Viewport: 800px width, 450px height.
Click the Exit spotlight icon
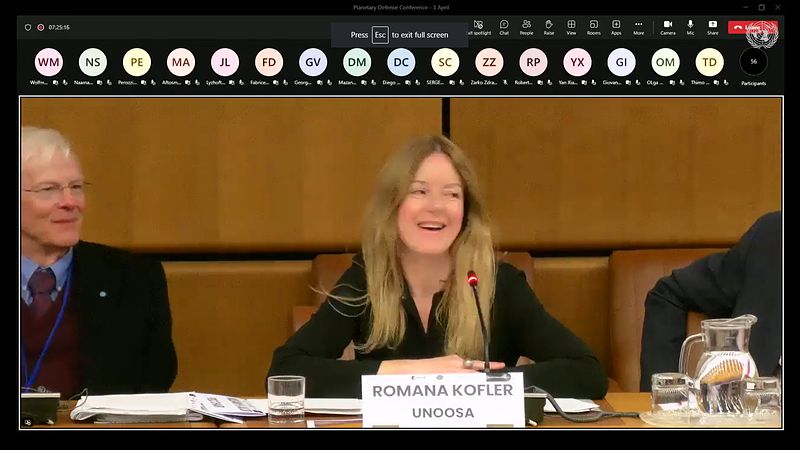coord(479,26)
